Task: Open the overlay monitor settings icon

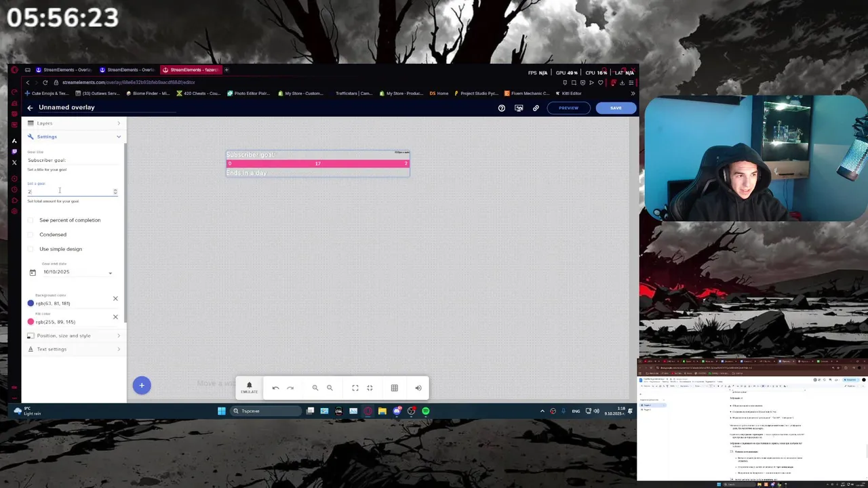Action: tap(519, 108)
